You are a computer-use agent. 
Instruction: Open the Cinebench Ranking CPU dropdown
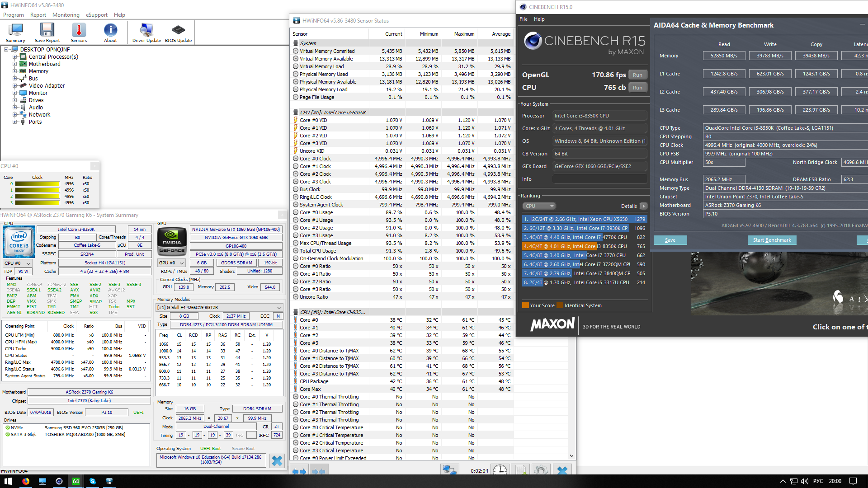pos(539,206)
